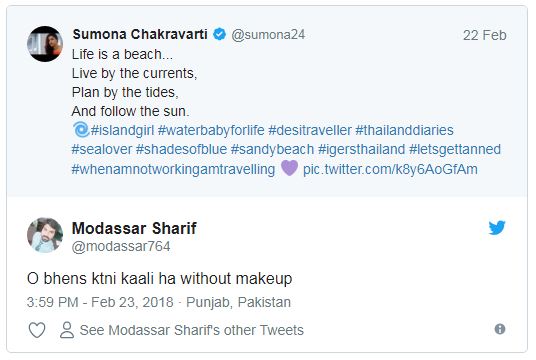This screenshot has height=360, width=536.
Task: Follow the #thailanddiaries hashtag link
Action: (x=404, y=130)
